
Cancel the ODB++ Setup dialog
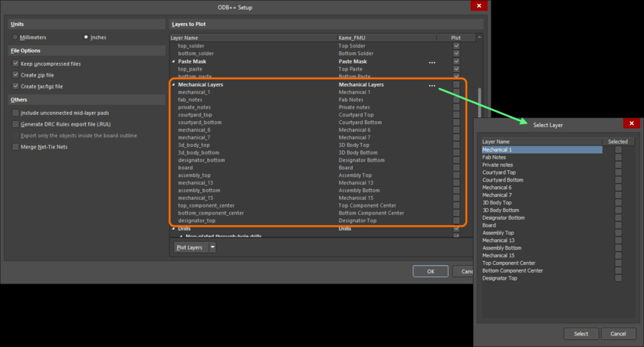463,271
